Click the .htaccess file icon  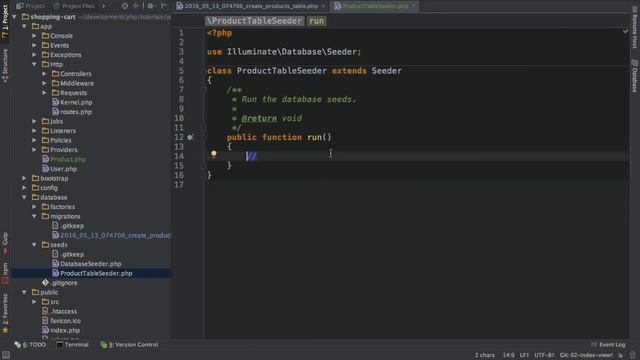(x=45, y=311)
